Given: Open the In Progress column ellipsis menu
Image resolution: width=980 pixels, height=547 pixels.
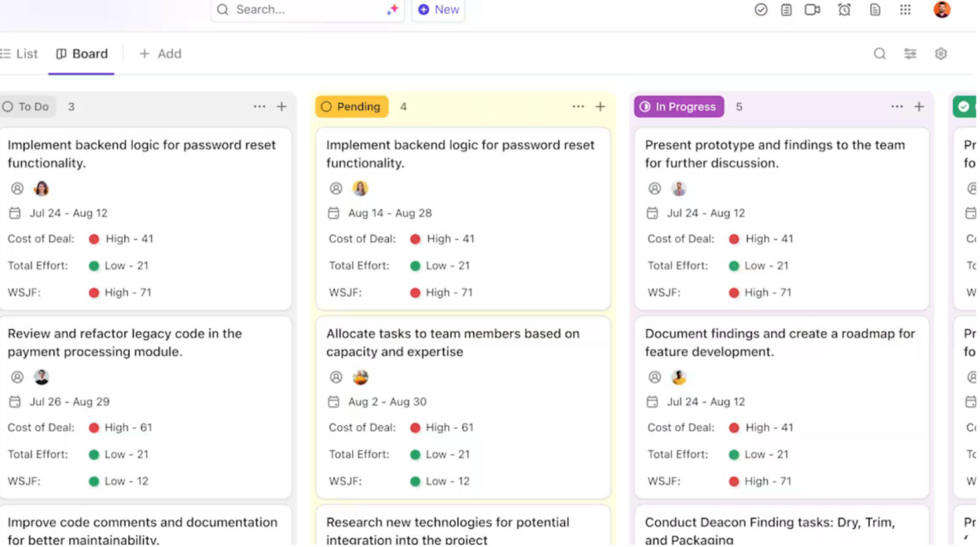Looking at the screenshot, I should pyautogui.click(x=897, y=107).
